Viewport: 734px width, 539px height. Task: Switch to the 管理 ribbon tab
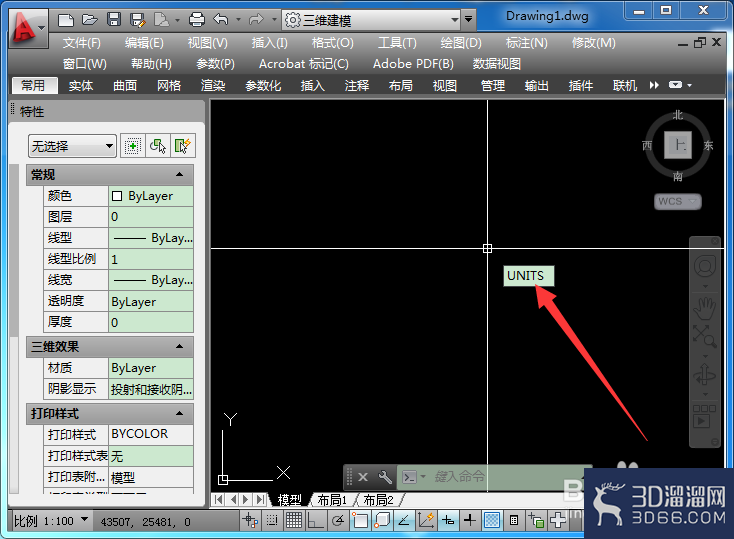pyautogui.click(x=492, y=86)
